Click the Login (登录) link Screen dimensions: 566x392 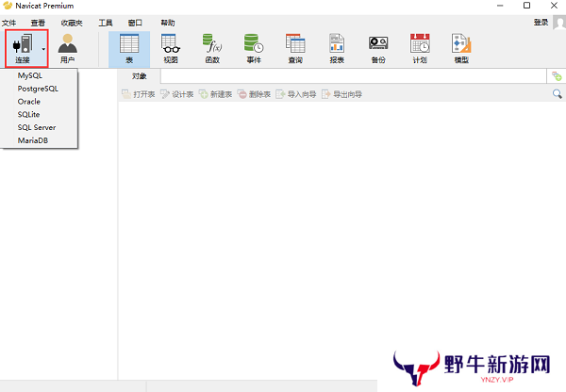541,23
